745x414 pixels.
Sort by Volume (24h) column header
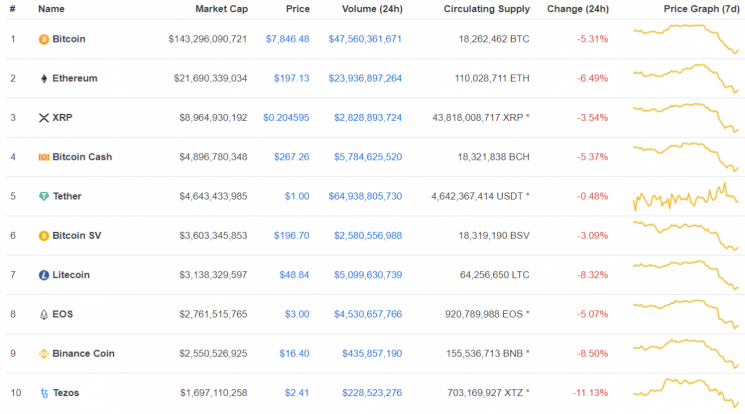pyautogui.click(x=372, y=9)
